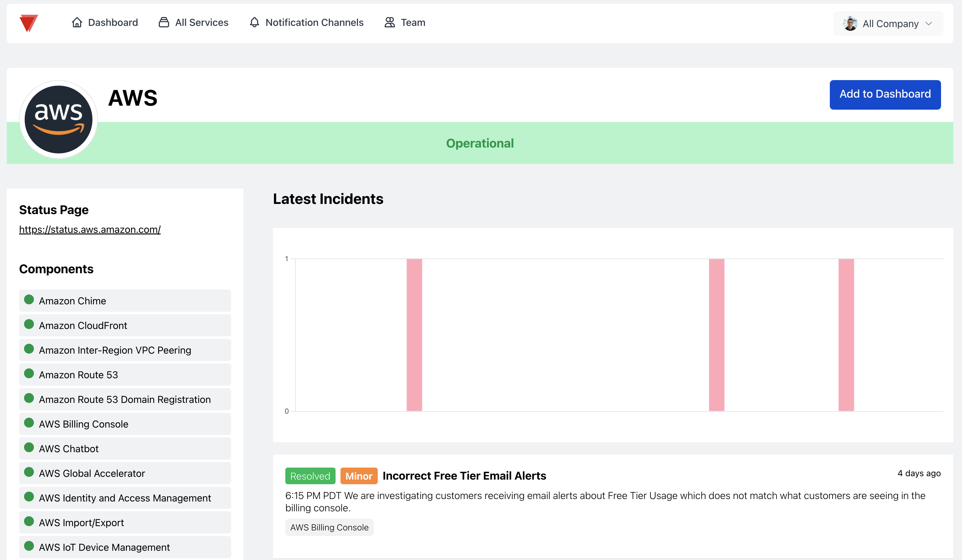Expand the All Company dropdown
This screenshot has height=560, width=962.
click(888, 24)
